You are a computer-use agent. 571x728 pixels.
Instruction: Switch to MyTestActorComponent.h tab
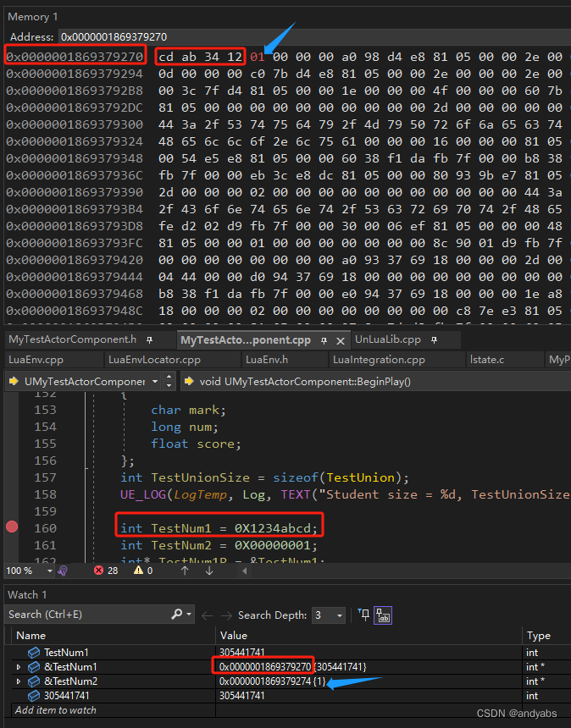[x=73, y=339]
